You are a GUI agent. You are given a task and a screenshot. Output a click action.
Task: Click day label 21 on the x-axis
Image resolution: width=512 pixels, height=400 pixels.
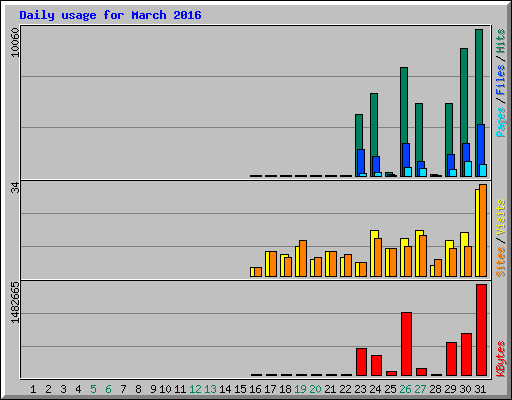pos(330,389)
